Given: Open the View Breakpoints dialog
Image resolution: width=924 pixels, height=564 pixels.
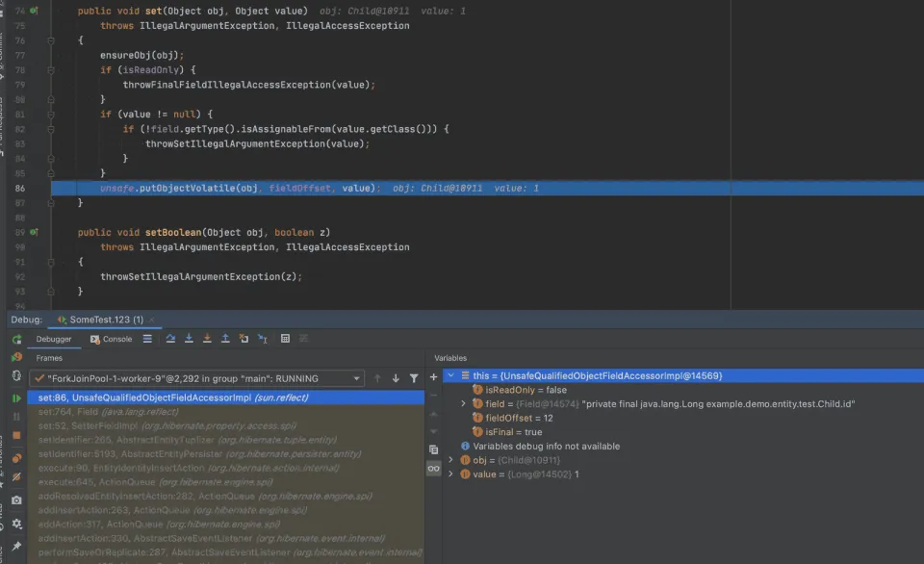Looking at the screenshot, I should tap(16, 458).
